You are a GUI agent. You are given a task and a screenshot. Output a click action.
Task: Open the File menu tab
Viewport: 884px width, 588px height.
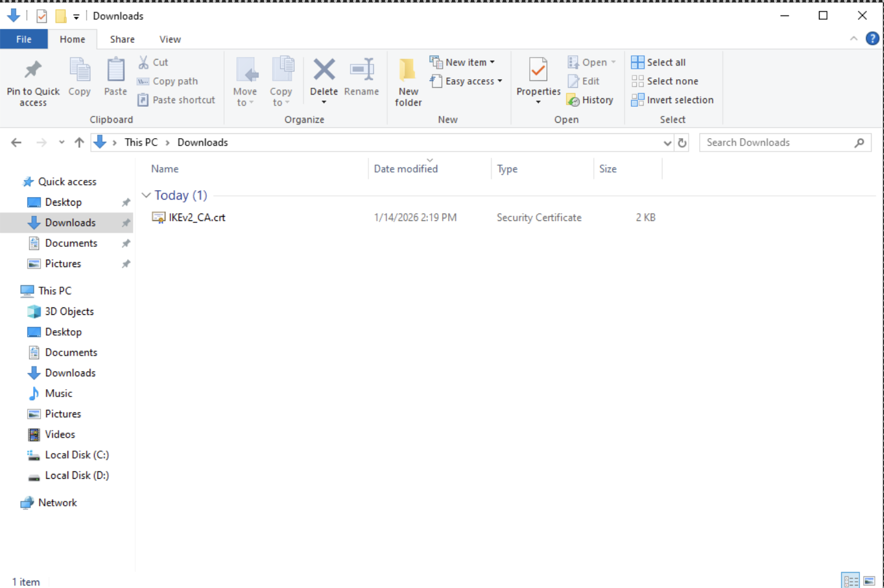click(x=24, y=39)
